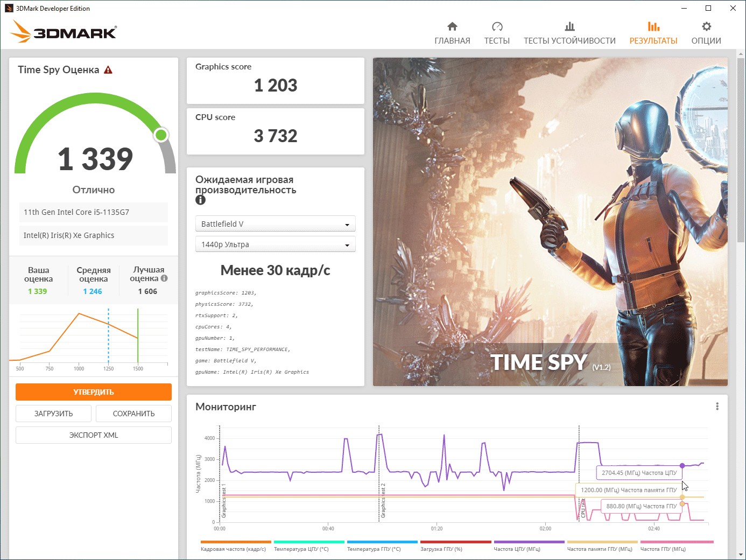
Task: Click the 2704.45 (МГц) Частота ЦПУ tooltip
Action: (639, 473)
